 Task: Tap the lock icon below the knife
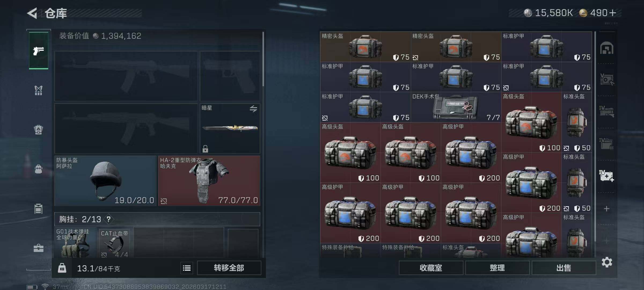[205, 148]
